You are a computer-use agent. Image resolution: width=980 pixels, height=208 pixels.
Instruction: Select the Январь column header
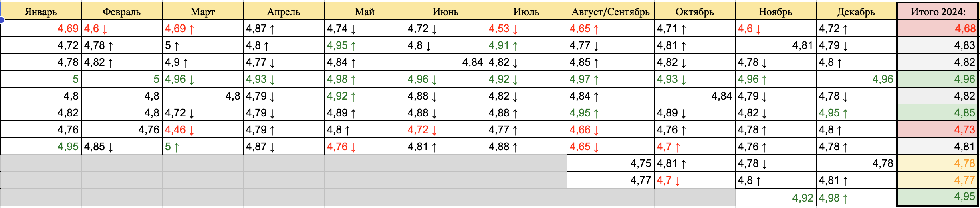point(41,12)
